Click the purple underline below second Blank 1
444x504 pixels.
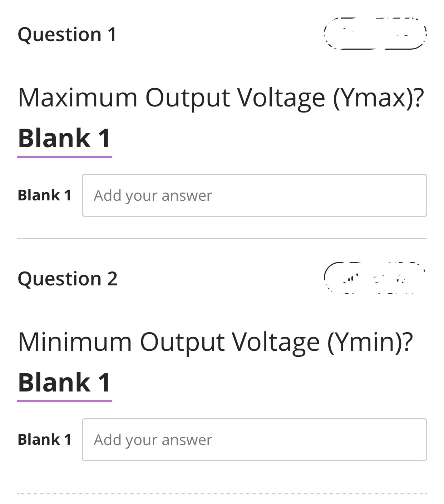(65, 401)
